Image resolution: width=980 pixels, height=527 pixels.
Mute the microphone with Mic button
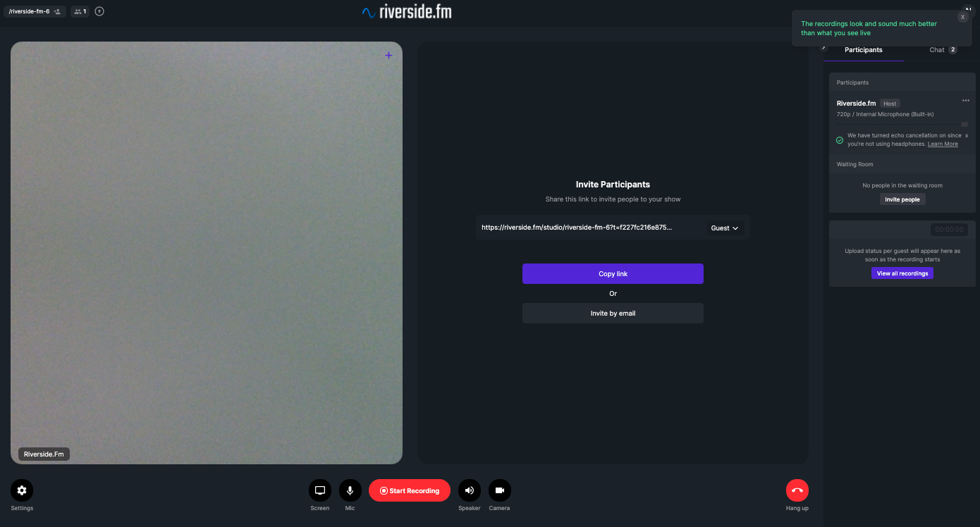(350, 490)
